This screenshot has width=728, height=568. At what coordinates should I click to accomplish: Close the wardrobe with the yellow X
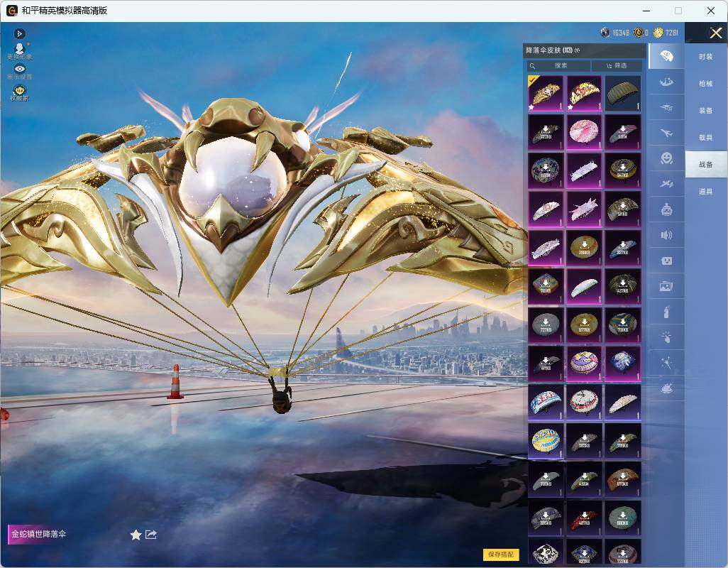715,33
